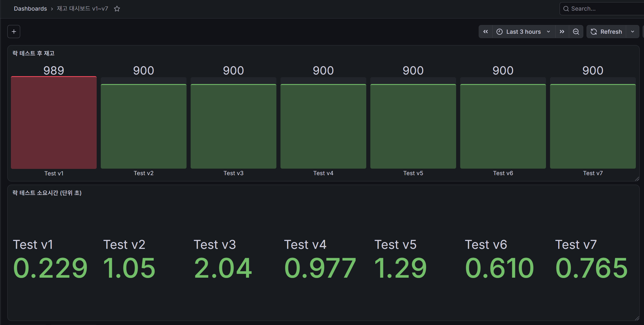Select the green Test v5 bar
This screenshot has width=644, height=325.
pyautogui.click(x=413, y=126)
